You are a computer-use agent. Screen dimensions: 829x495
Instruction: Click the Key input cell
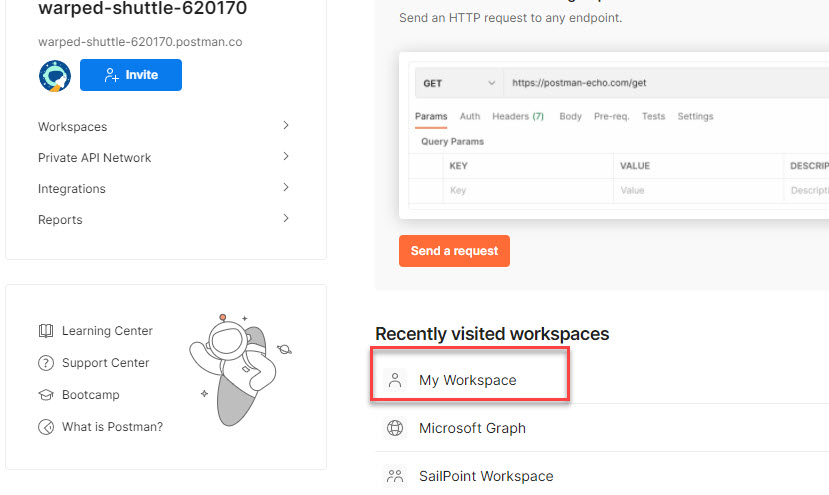coord(528,190)
